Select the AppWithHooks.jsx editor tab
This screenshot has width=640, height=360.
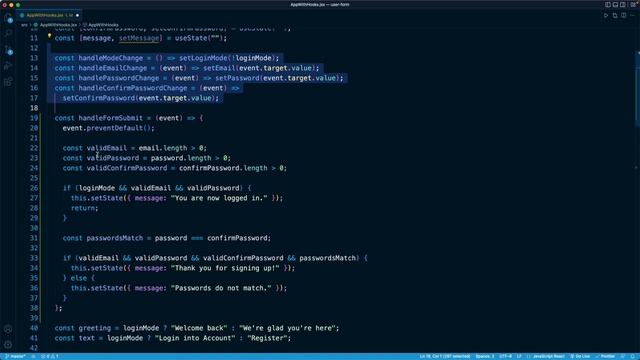49,16
